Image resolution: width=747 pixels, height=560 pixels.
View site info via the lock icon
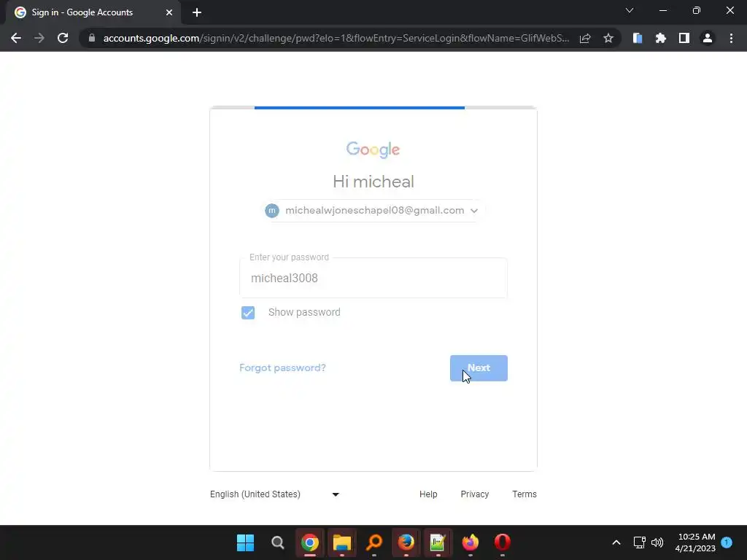tap(92, 38)
